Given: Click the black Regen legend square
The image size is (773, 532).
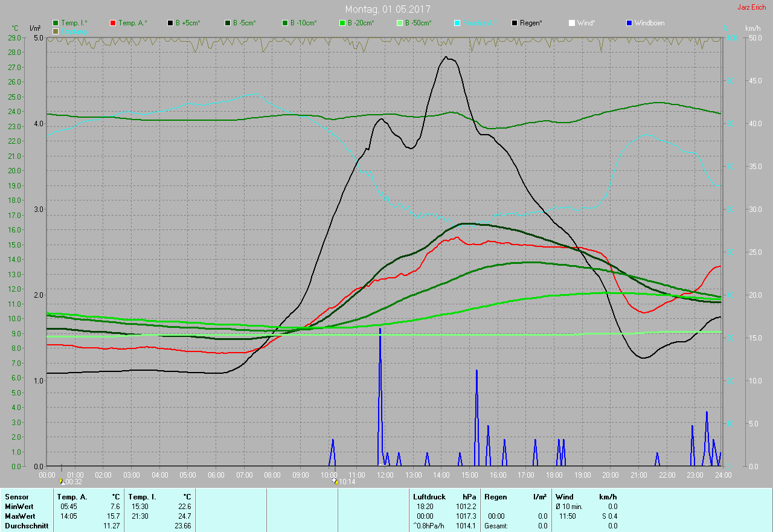Looking at the screenshot, I should coord(515,23).
